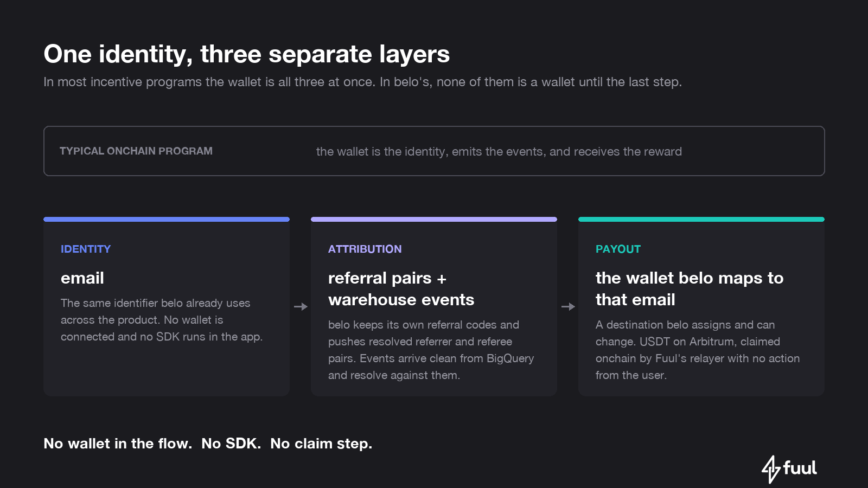The image size is (868, 488).
Task: Click the 'referral pairs + warehouse events' title
Action: click(401, 289)
